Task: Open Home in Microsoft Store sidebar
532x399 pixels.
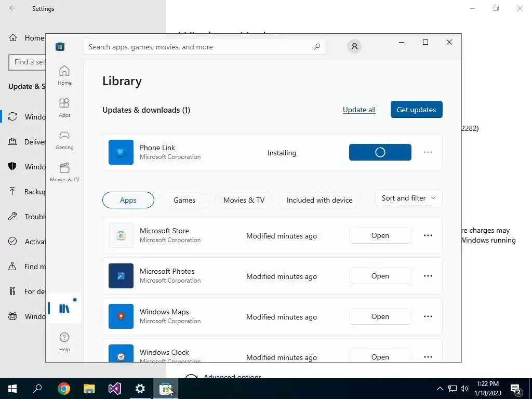Action: pos(64,75)
